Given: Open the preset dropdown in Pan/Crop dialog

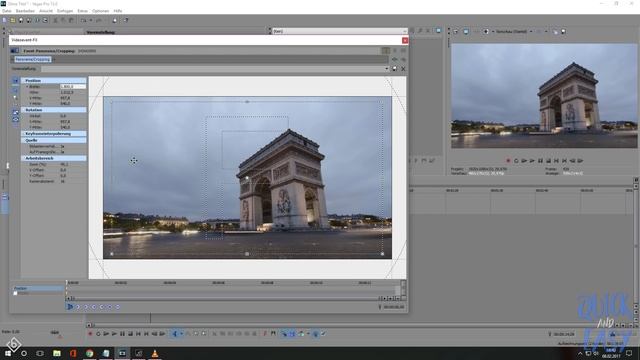Looking at the screenshot, I should click(387, 69).
